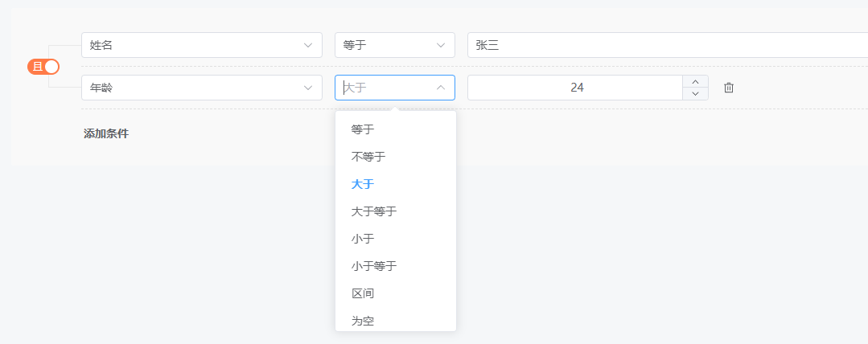Viewport: 868px width, 344px height.
Task: Click the chevron arrow in 姓名 selector
Action: click(308, 45)
